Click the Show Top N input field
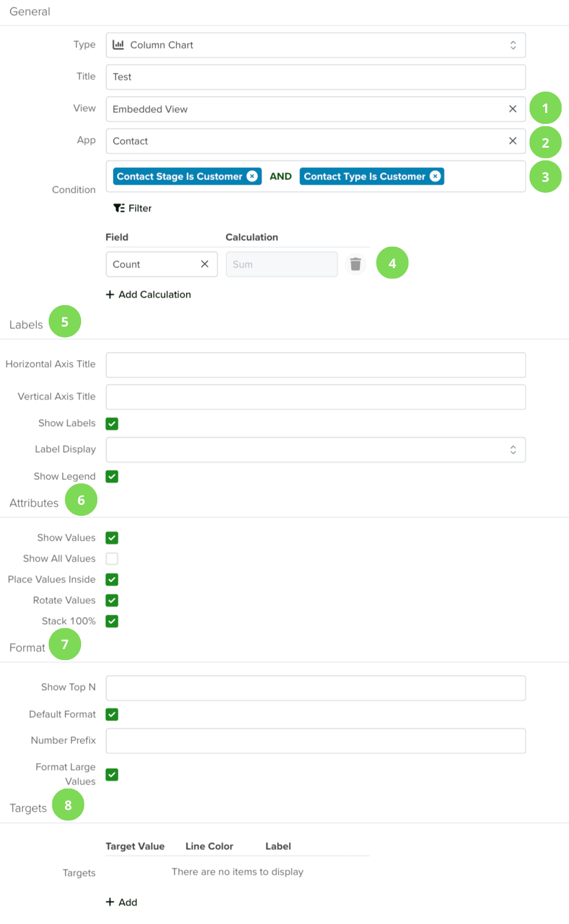The height and width of the screenshot is (924, 569). 316,688
